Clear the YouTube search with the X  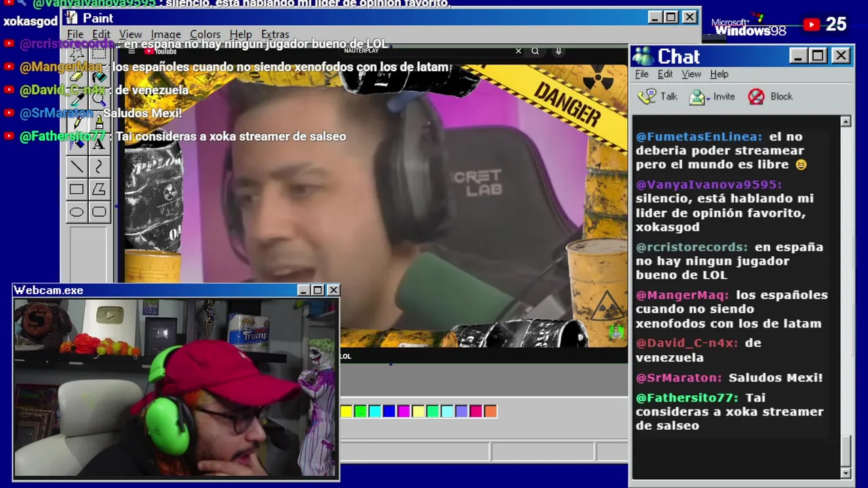click(x=518, y=51)
